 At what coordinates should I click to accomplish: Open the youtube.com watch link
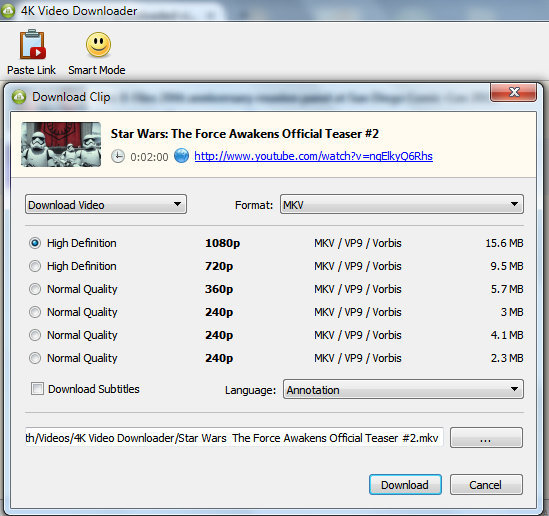pos(313,156)
